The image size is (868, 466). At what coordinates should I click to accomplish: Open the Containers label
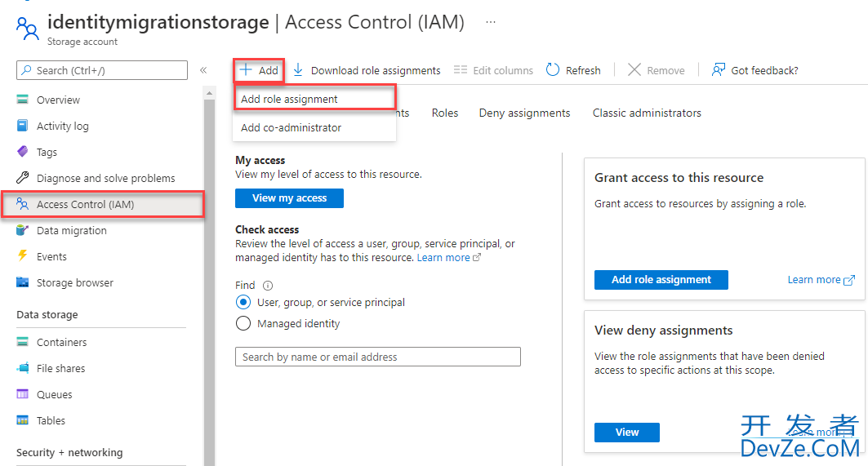point(61,342)
